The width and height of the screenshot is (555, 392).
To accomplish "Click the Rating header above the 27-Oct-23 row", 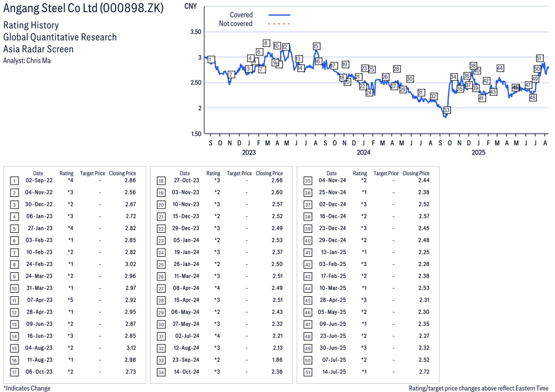I will tap(213, 174).
